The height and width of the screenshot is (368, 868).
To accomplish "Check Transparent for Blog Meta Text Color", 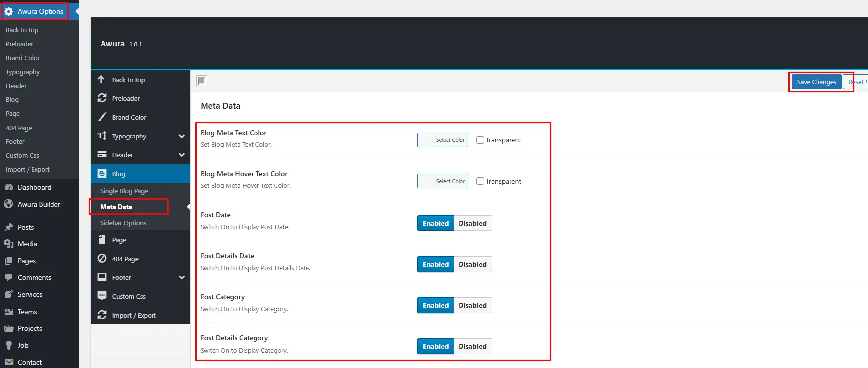I will [x=480, y=140].
